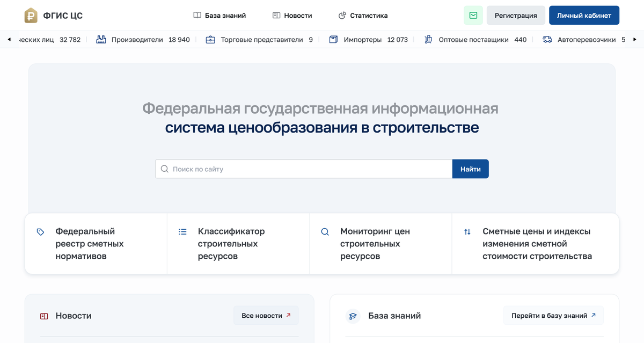Click the list icon on Классификатор строительных ресурсов tile
Viewport: 644px width, 343px height.
click(182, 231)
